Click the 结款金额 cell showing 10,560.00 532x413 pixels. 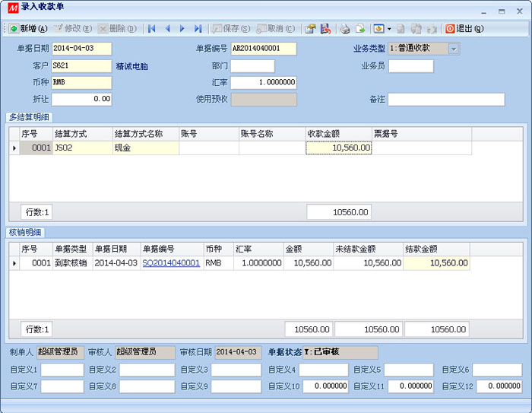click(437, 263)
